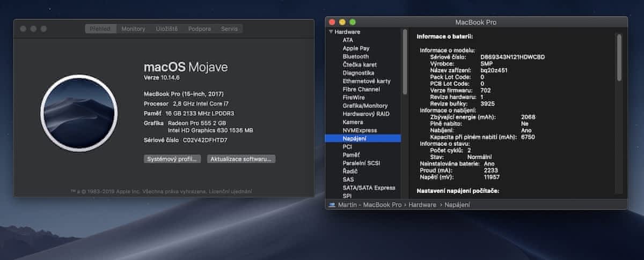
Task: Select PCI in sidebar
Action: (x=347, y=146)
